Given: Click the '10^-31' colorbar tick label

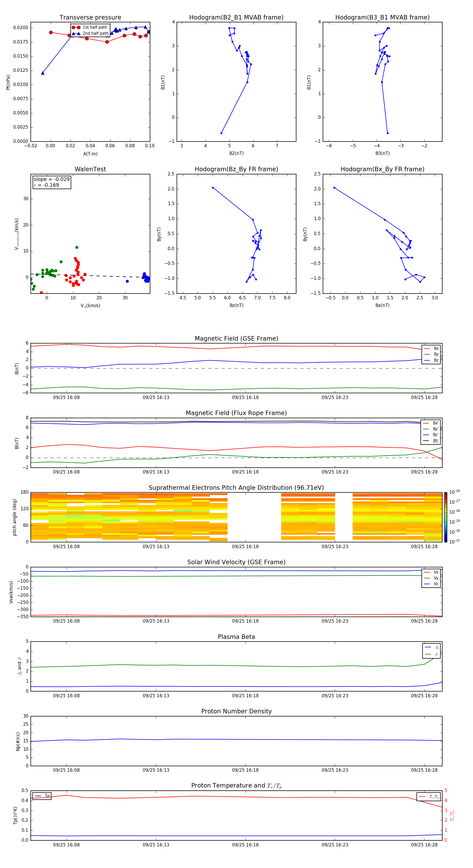Looking at the screenshot, I should pyautogui.click(x=455, y=542).
